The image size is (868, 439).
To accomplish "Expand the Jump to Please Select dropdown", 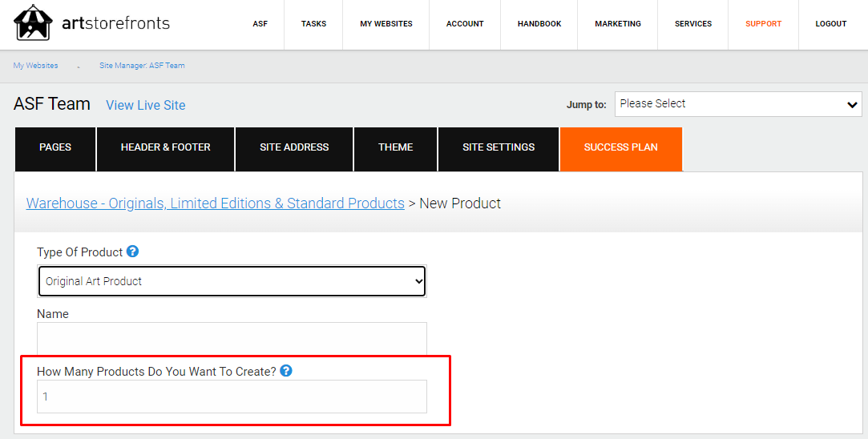I will point(738,104).
